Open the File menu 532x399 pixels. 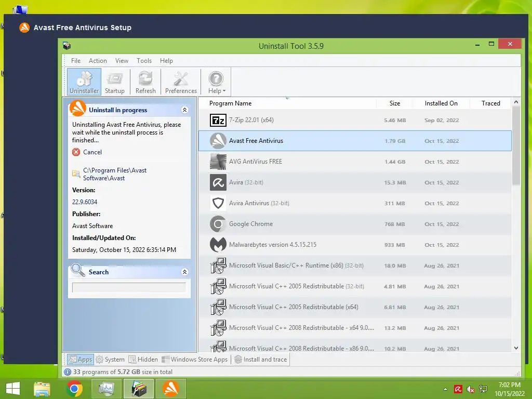[x=76, y=61]
